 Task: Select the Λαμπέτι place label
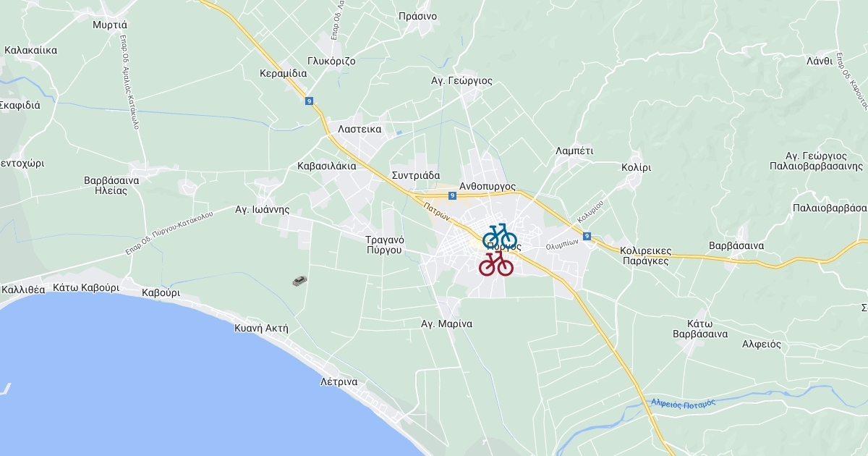[574, 151]
